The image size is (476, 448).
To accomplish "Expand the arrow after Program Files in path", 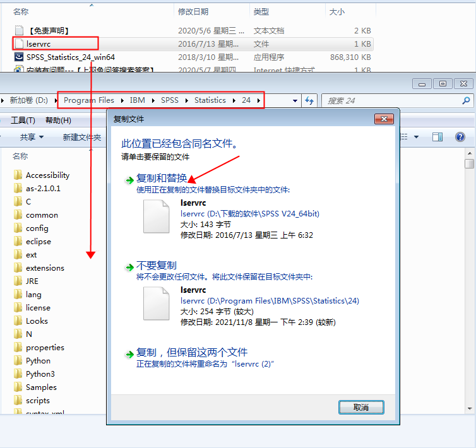I will pos(122,100).
